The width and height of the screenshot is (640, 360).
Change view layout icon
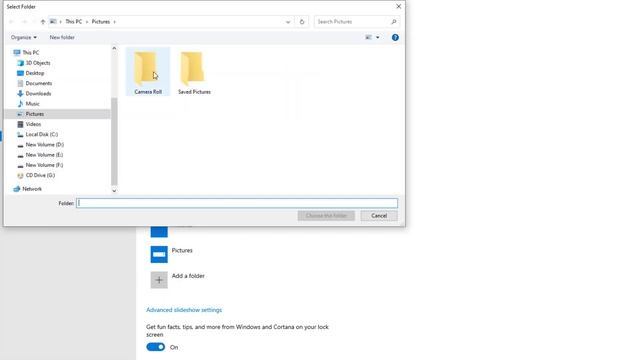(x=369, y=38)
